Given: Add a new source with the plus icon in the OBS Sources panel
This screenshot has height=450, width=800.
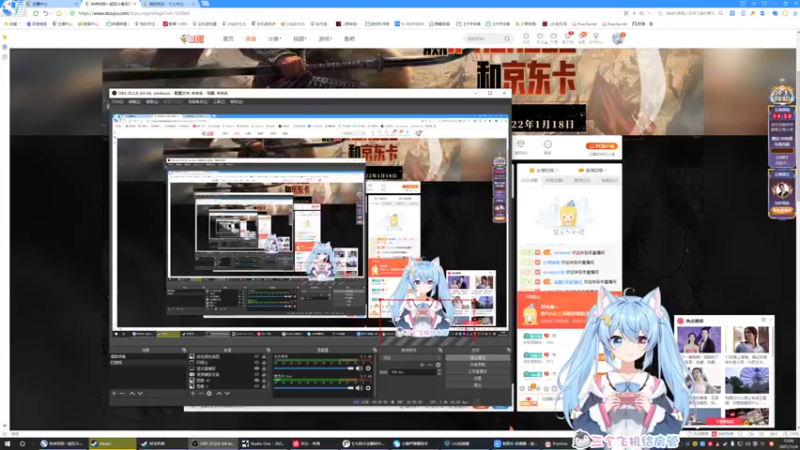Looking at the screenshot, I should click(192, 393).
